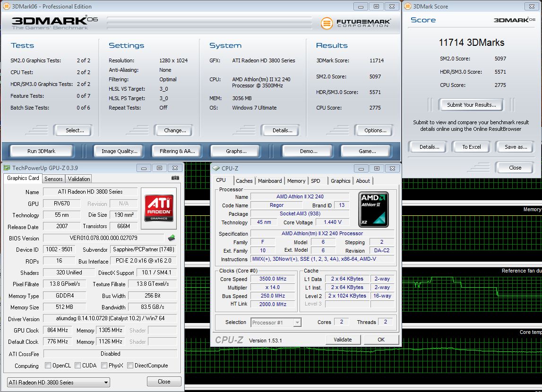Click the Specification field in CPU-Z
The width and height of the screenshot is (542, 392).
click(x=322, y=233)
